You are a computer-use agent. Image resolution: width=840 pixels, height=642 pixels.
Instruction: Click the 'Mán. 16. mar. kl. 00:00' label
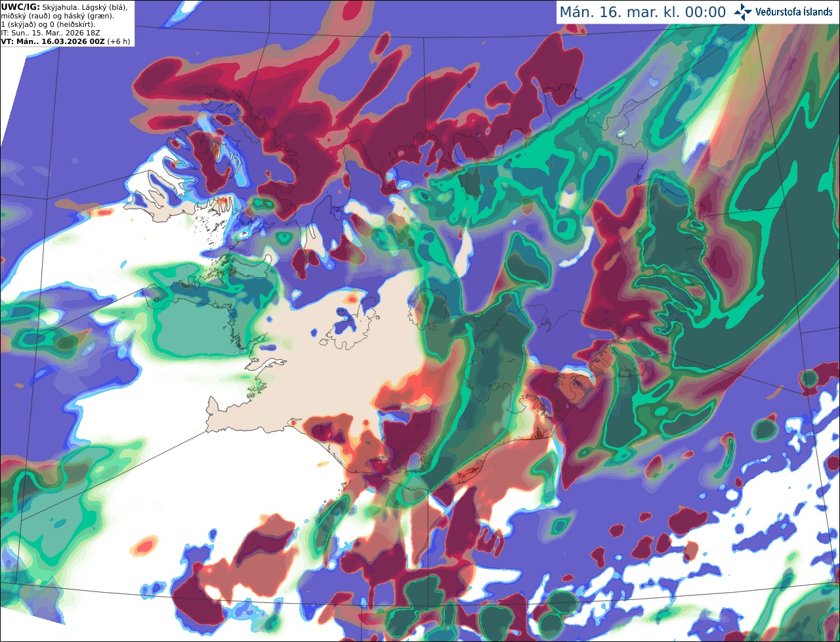pyautogui.click(x=642, y=12)
